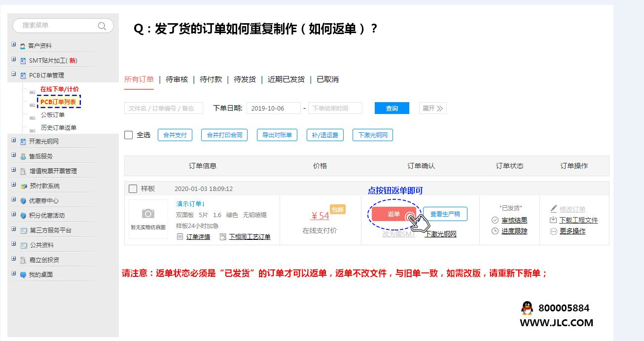Click the 下载工程文件 download icon
The image size is (644, 341).
pos(553,220)
